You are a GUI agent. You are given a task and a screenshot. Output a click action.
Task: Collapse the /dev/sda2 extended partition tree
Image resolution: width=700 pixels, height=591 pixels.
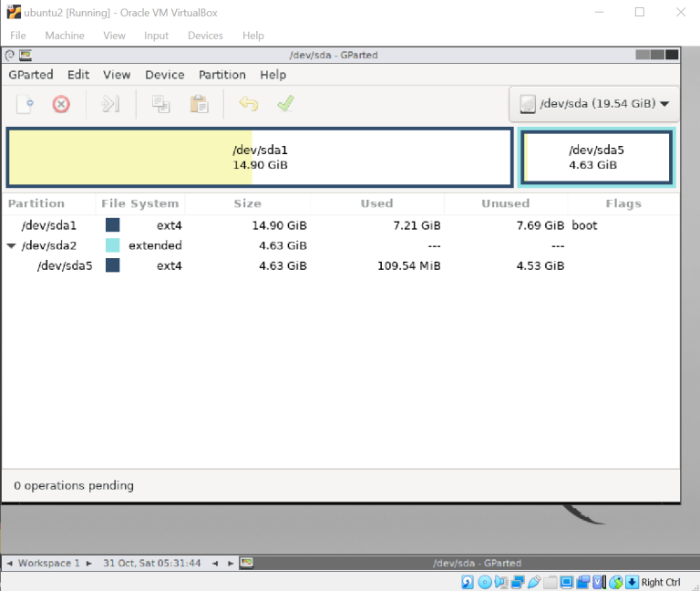pos(11,245)
